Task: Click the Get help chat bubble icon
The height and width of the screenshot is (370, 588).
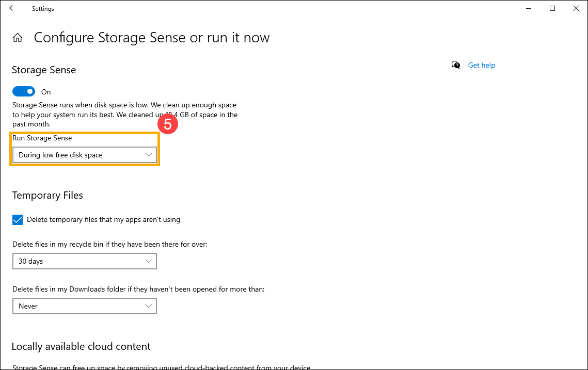Action: pos(456,65)
